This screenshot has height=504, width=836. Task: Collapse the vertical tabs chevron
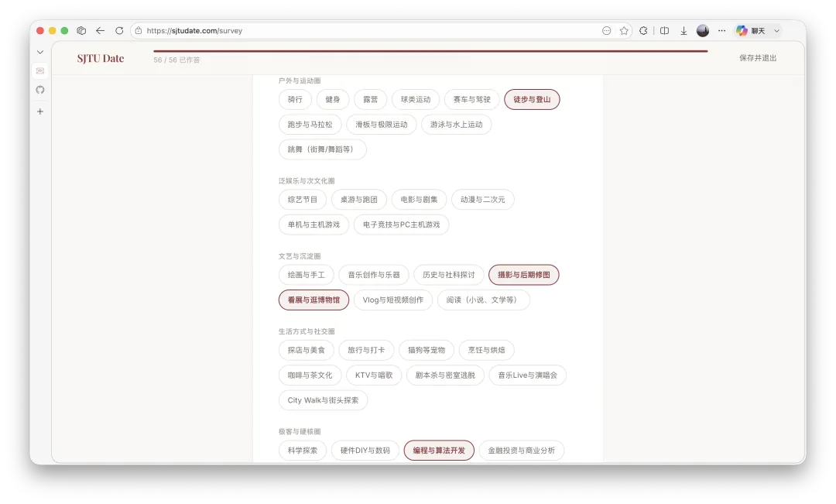(40, 52)
